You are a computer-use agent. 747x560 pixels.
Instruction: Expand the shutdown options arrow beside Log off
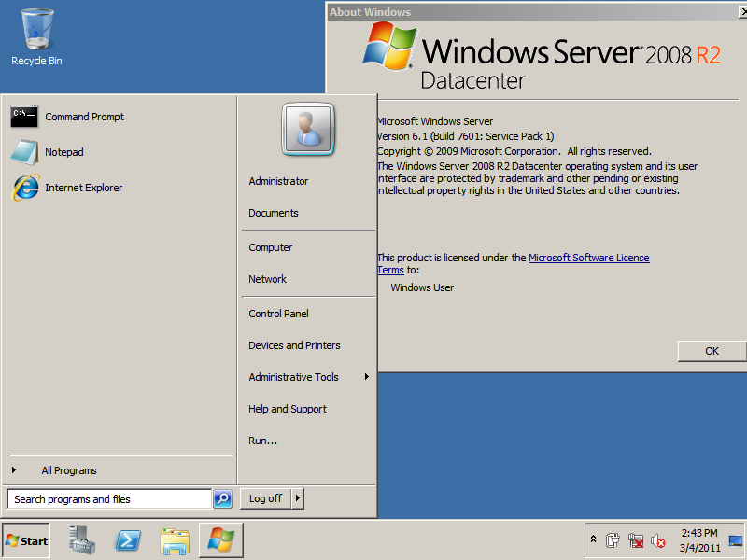298,498
